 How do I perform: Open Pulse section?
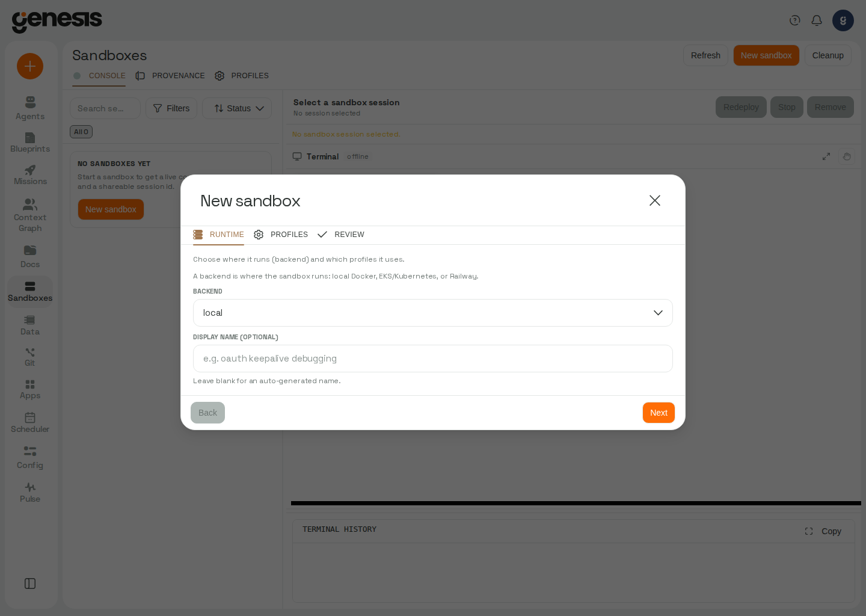click(x=30, y=492)
